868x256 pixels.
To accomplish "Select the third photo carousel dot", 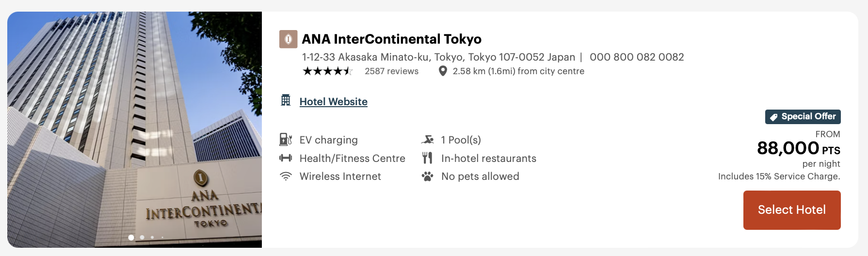I will pos(152,238).
